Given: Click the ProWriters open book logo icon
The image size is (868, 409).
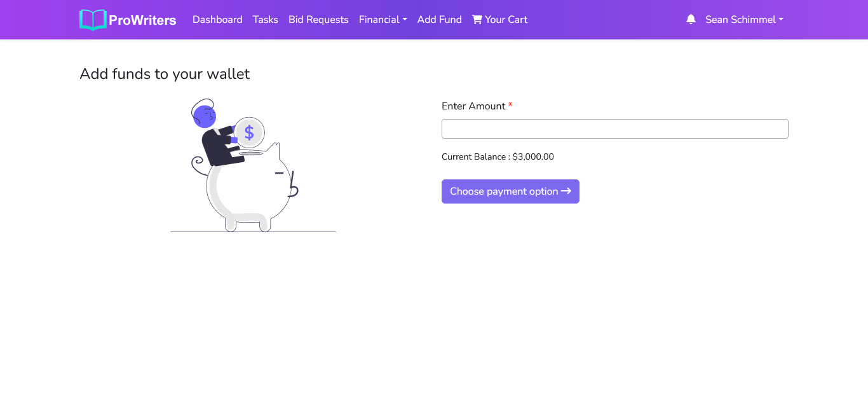Looking at the screenshot, I should [93, 20].
